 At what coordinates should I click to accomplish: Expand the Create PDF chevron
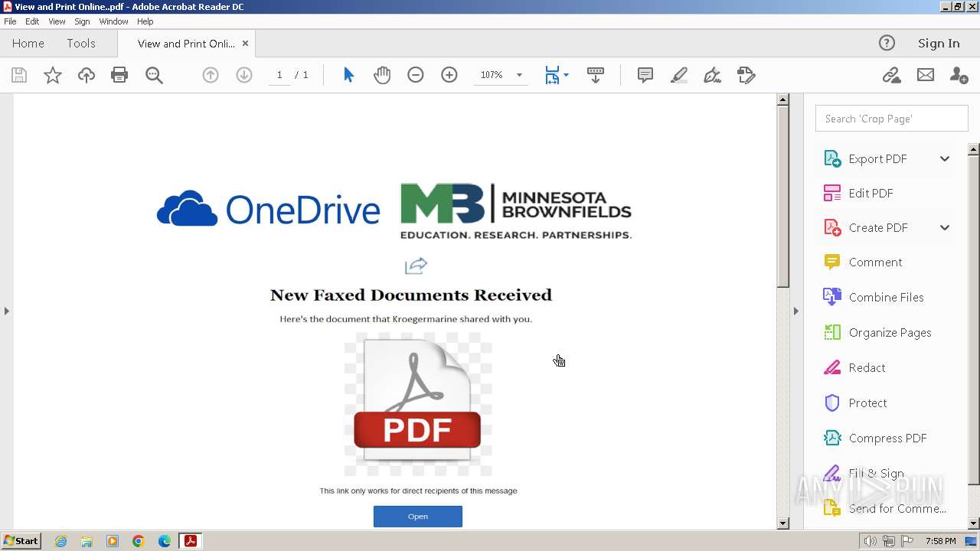(945, 228)
